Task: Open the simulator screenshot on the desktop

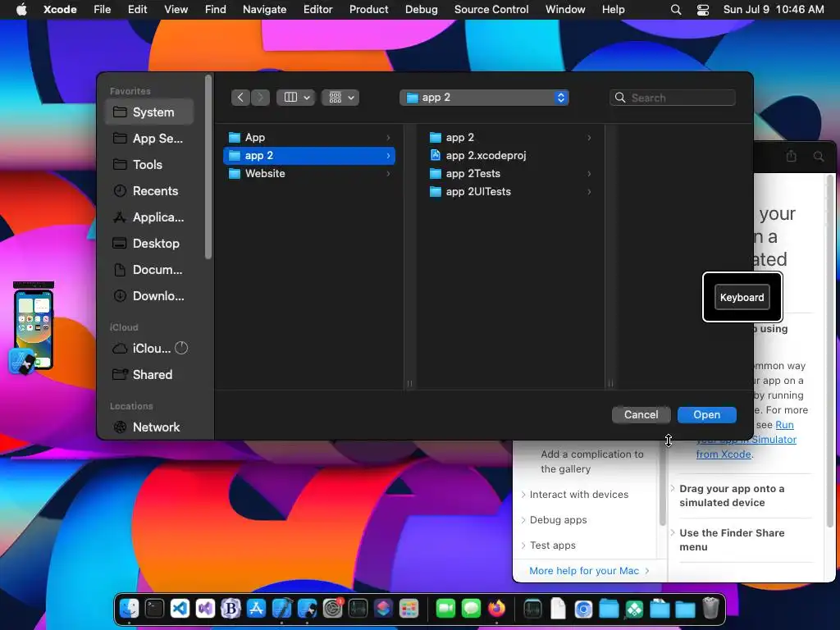Action: click(x=33, y=328)
